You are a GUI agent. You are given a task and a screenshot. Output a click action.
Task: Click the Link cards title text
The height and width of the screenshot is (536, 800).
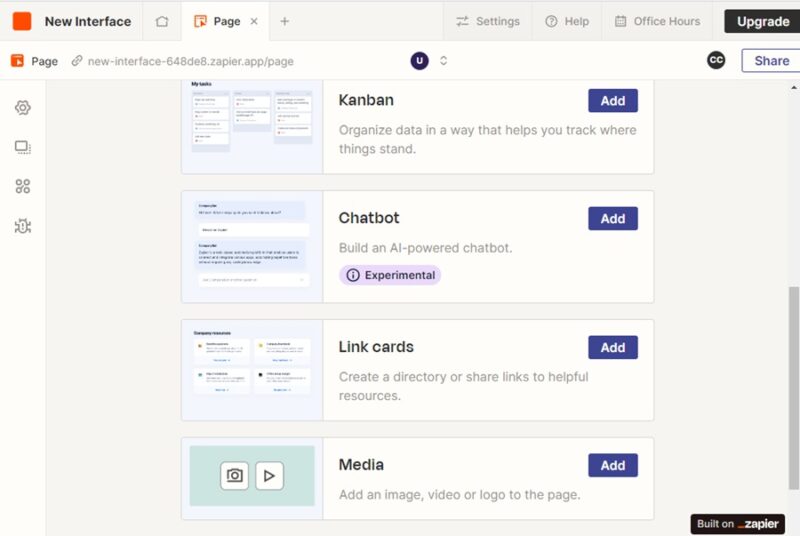(376, 347)
